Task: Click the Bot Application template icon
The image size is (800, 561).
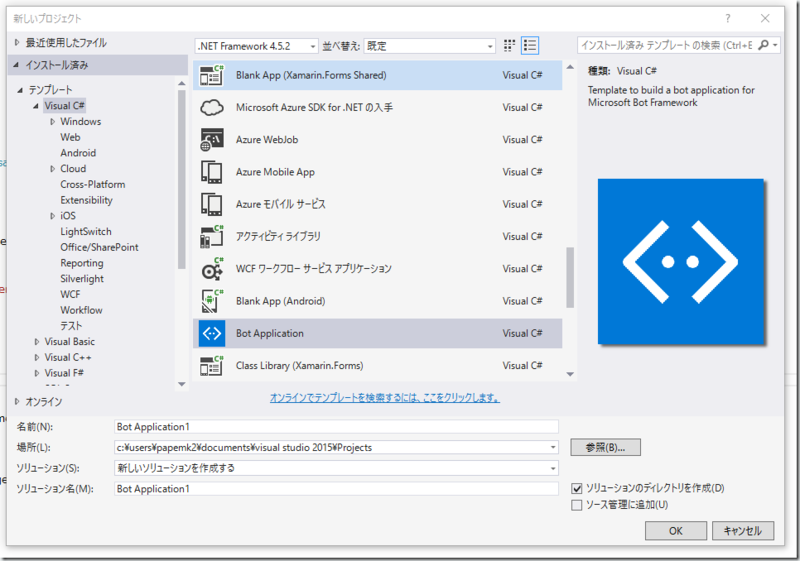Action: point(211,334)
